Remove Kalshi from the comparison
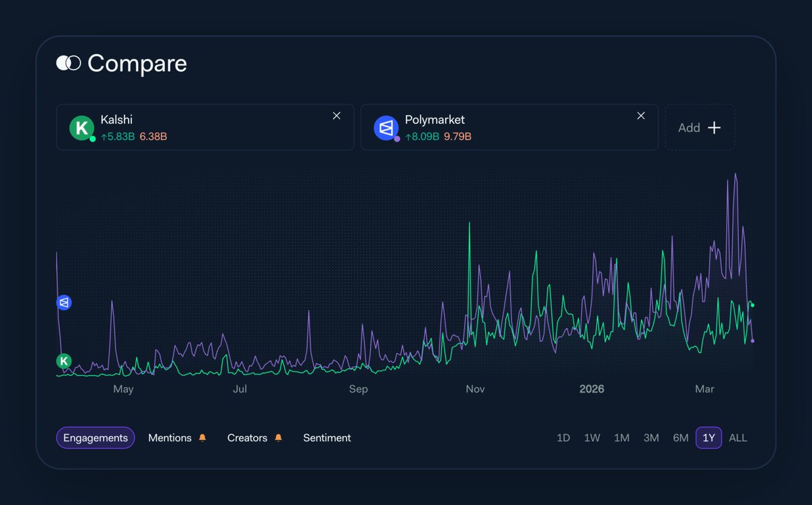Screen dimensions: 812x505 point(336,115)
